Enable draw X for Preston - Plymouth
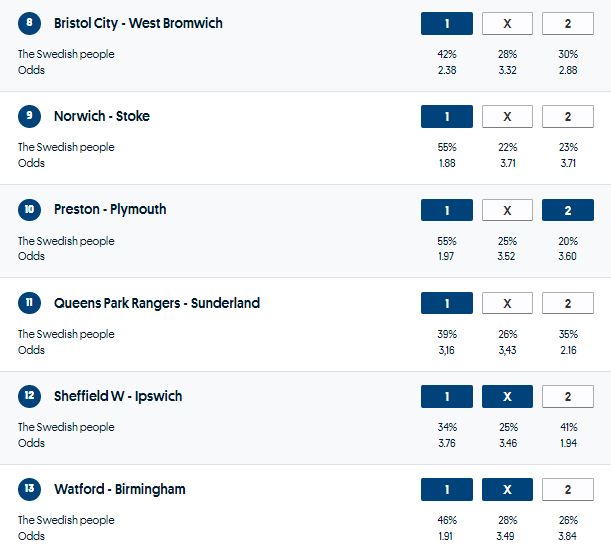The image size is (611, 556). [x=507, y=210]
